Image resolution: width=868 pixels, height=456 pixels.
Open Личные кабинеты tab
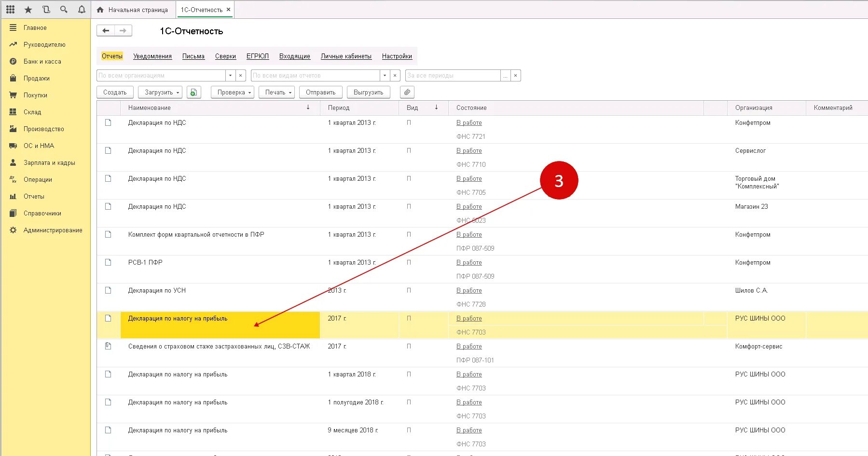coord(346,56)
